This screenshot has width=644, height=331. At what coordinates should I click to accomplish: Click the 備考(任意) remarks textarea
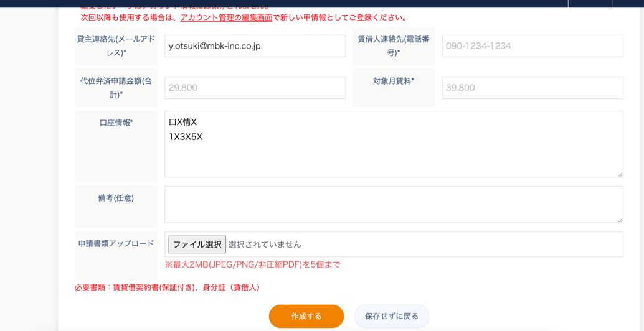394,205
